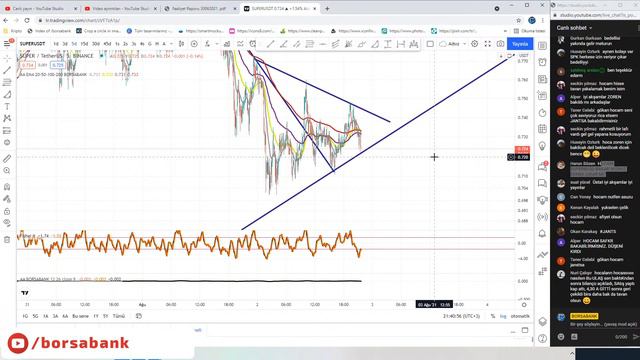Screen dimensions: 640x360
Task: Click the blue Yayınla button
Action: point(520,44)
